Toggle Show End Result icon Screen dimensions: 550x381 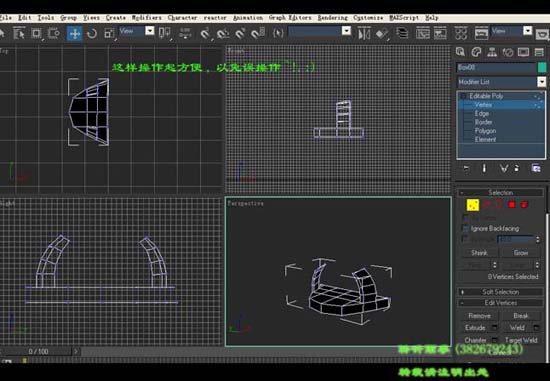pyautogui.click(x=484, y=168)
